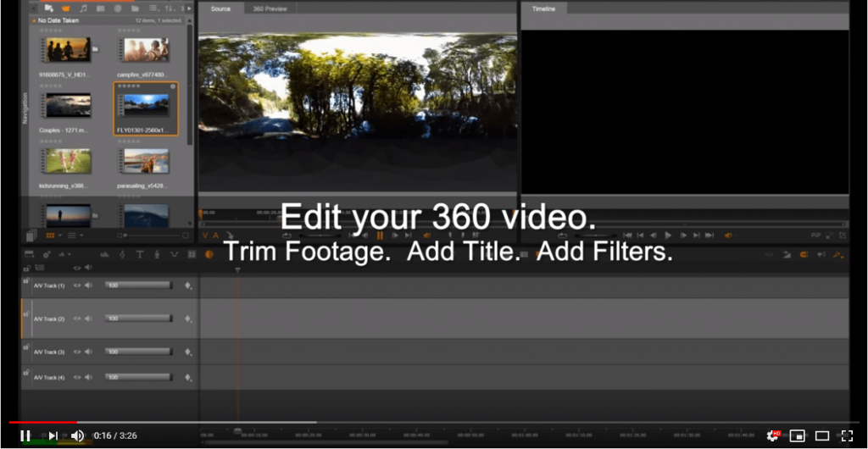
Task: Open the folder library icon
Action: pyautogui.click(x=135, y=8)
